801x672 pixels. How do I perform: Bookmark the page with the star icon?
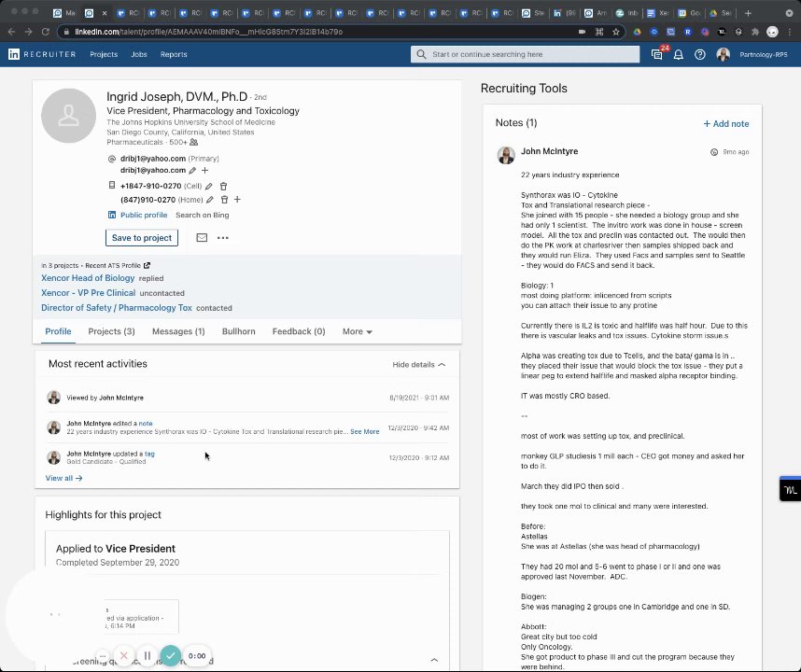pyautogui.click(x=616, y=32)
